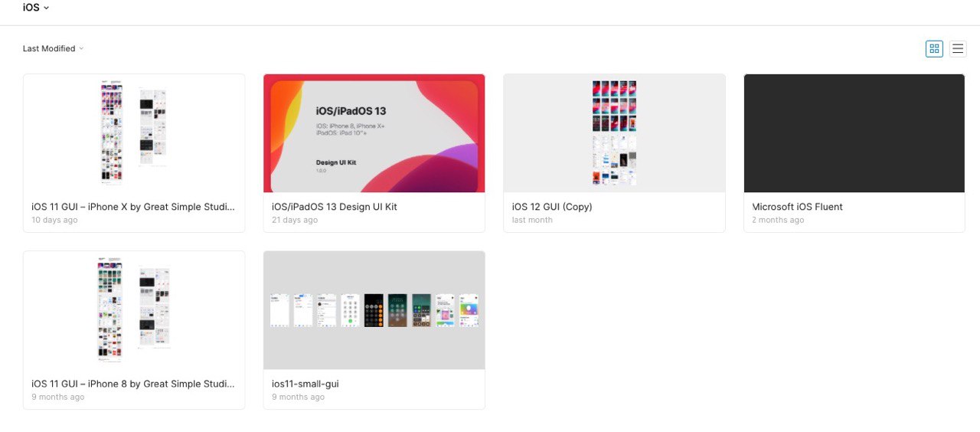This screenshot has height=432, width=980.
Task: Open ios11-small-gui file thumbnail
Action: 374,310
